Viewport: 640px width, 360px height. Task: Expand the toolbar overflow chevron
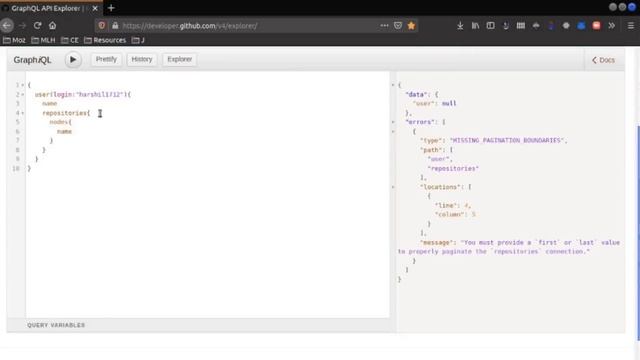pos(611,26)
